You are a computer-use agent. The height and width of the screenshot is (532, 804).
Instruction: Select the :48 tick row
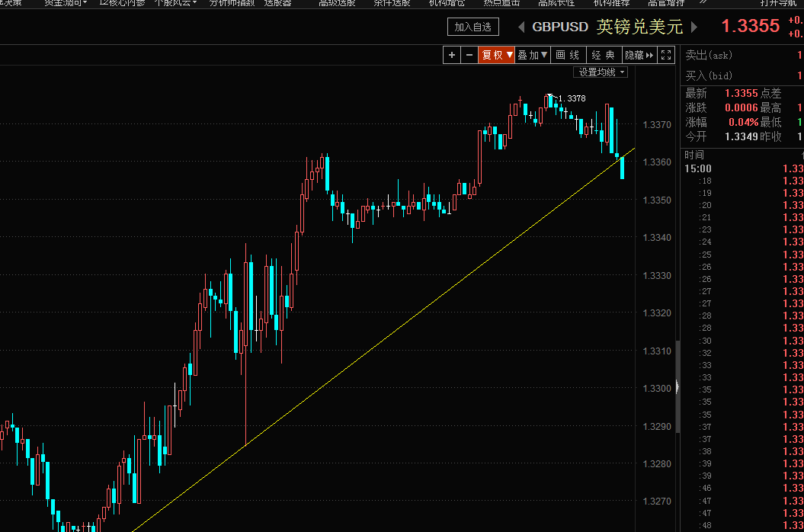click(744, 525)
